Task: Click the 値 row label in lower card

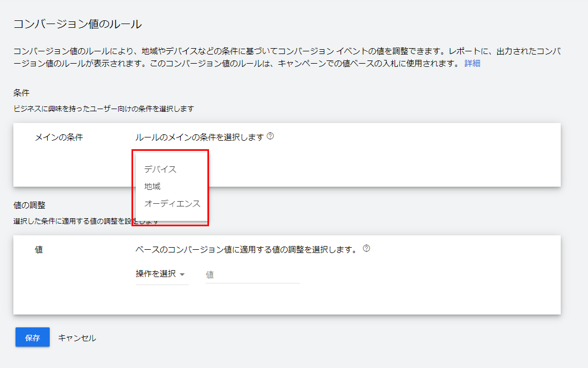Action: pyautogui.click(x=38, y=250)
